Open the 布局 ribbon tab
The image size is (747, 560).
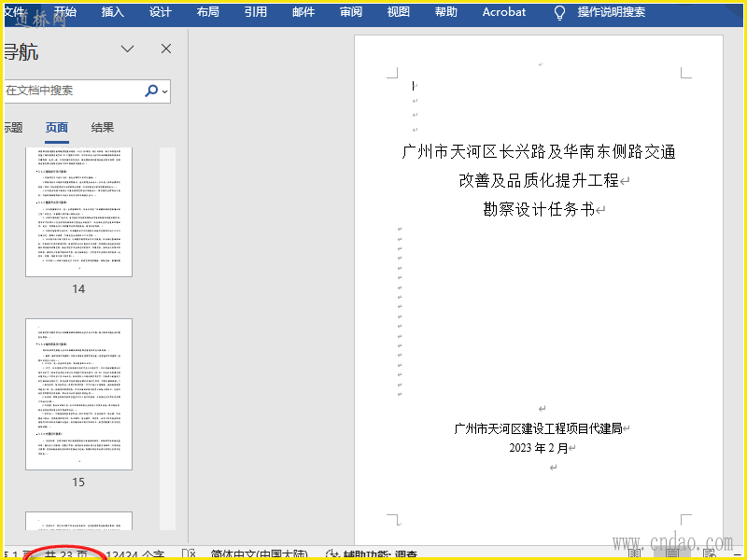(207, 12)
